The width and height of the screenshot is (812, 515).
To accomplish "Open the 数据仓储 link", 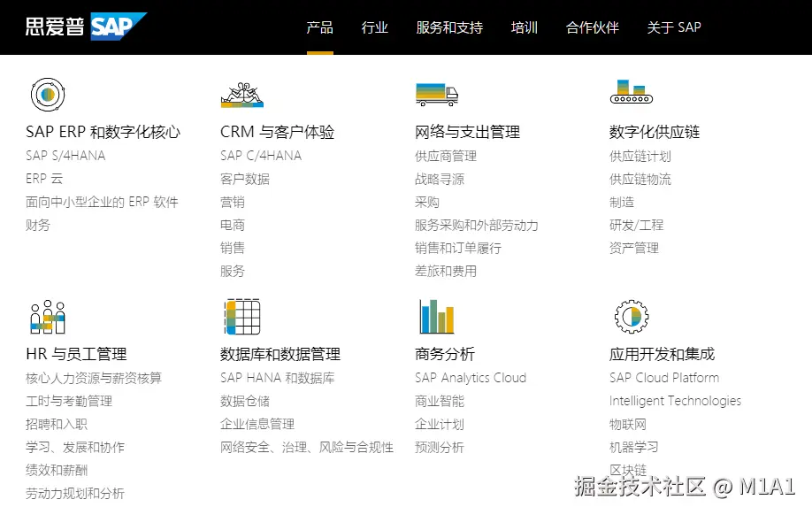I will pyautogui.click(x=245, y=401).
